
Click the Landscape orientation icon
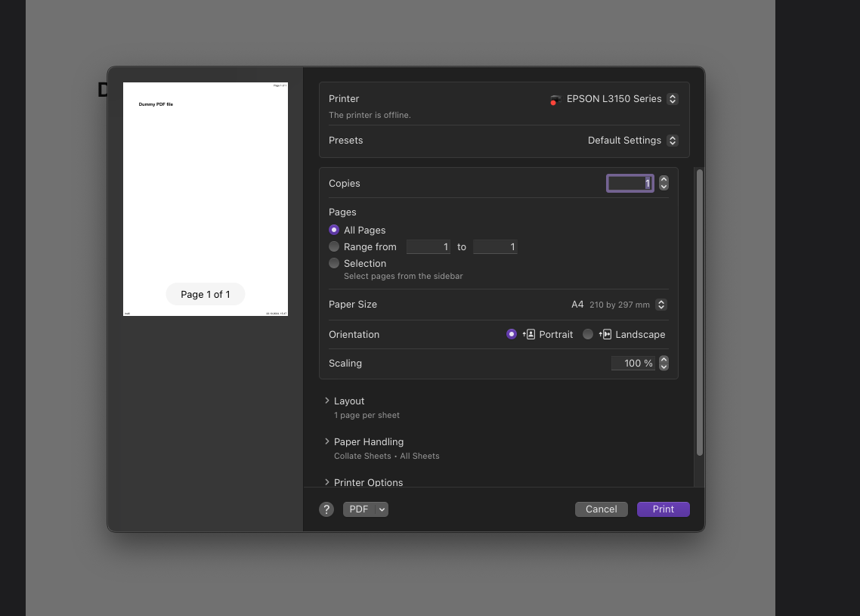point(605,334)
